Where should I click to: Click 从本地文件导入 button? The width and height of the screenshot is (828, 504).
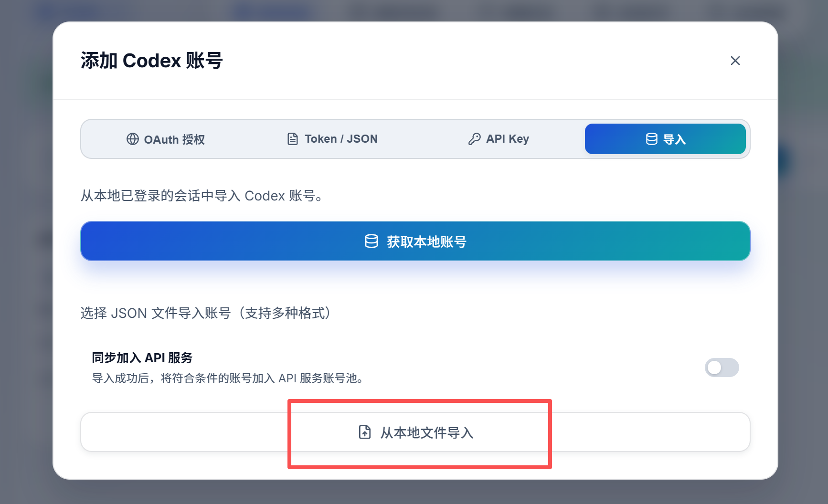coord(415,432)
